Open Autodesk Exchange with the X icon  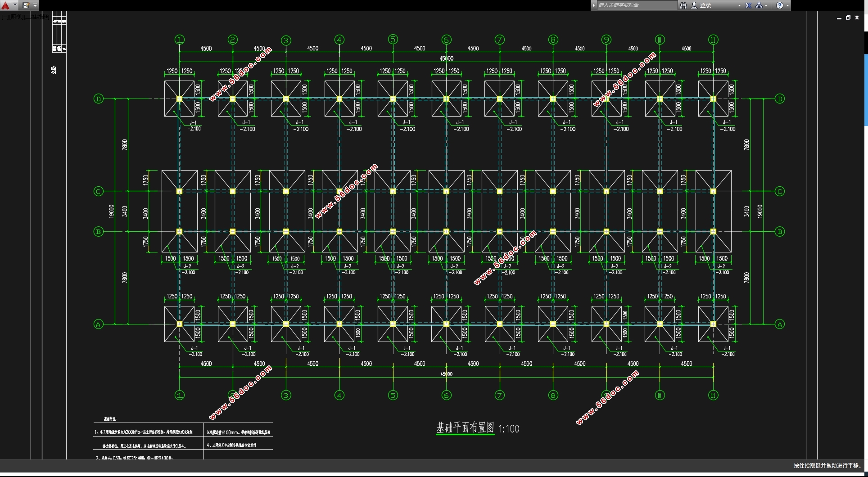pos(748,5)
